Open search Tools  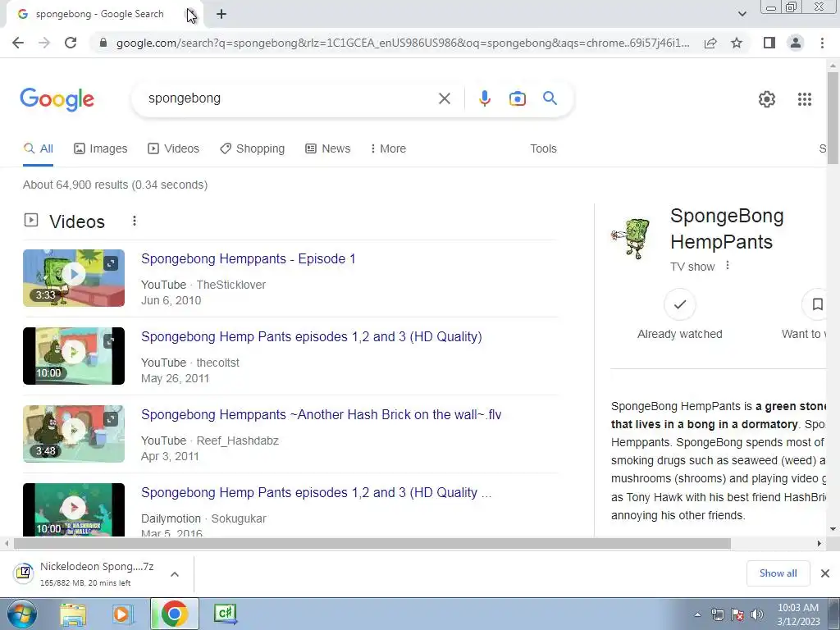pyautogui.click(x=543, y=148)
